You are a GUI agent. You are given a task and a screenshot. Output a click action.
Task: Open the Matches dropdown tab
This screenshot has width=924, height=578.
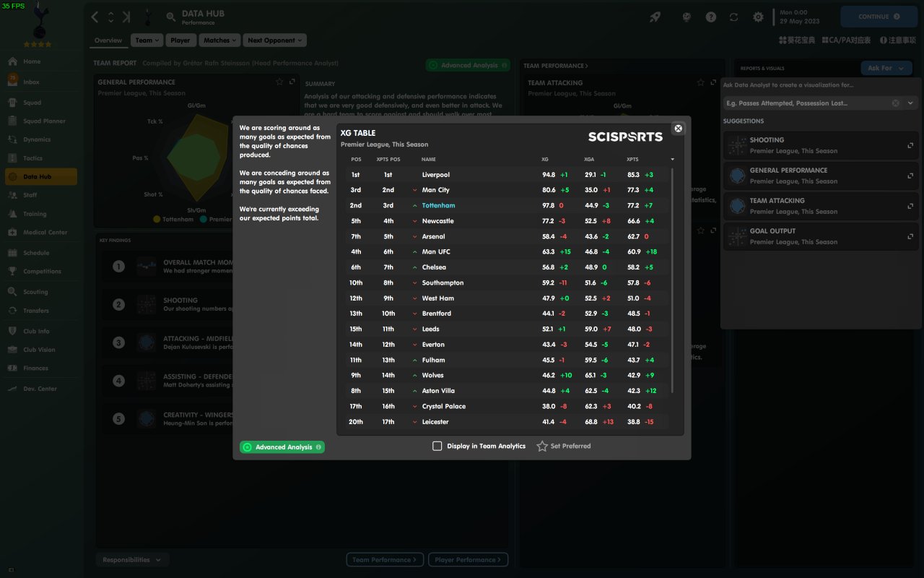point(219,40)
